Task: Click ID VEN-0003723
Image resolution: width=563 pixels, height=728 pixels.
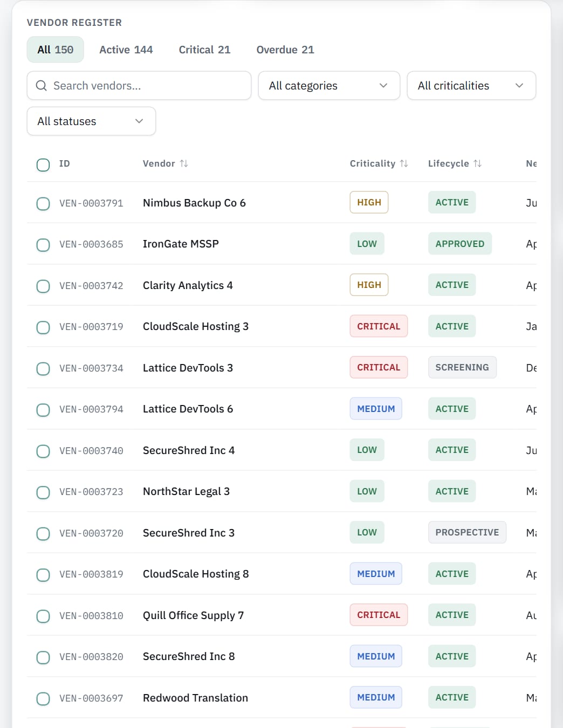Action: pos(91,492)
